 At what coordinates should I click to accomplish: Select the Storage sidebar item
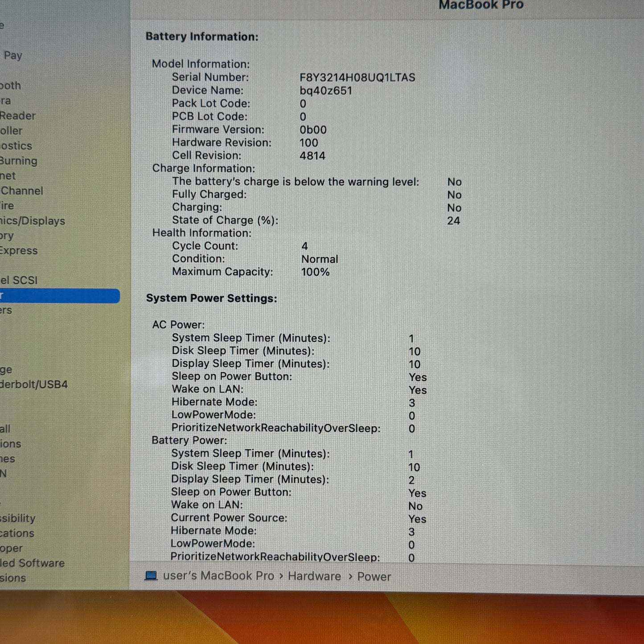6,369
